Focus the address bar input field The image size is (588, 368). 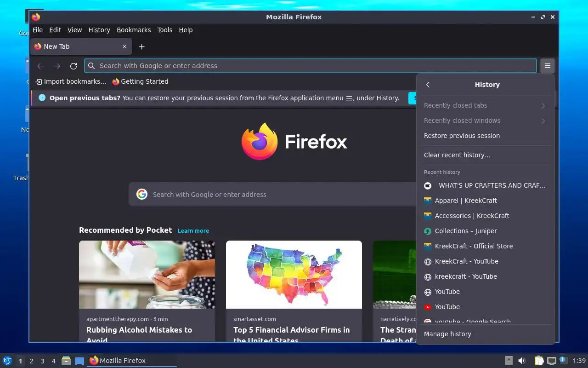pos(311,66)
